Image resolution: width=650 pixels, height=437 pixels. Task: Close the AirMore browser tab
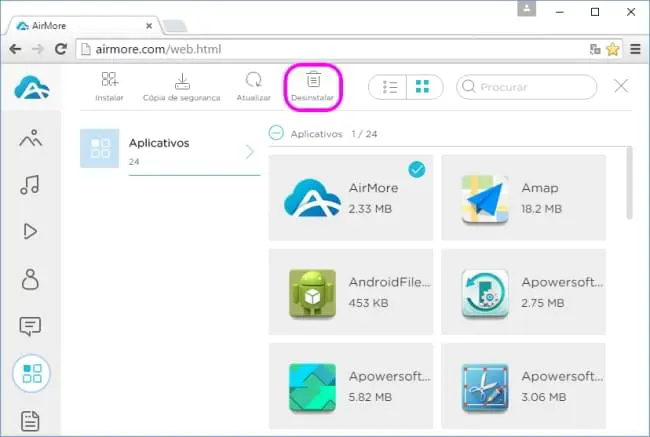tap(149, 26)
